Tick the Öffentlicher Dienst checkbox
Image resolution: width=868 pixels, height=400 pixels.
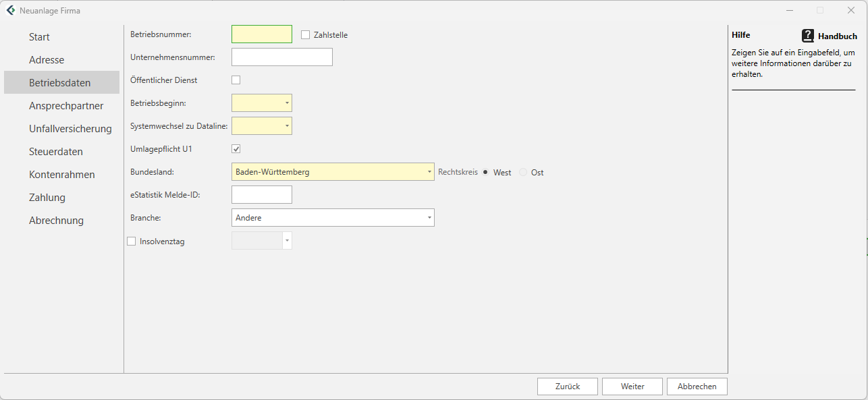click(236, 80)
